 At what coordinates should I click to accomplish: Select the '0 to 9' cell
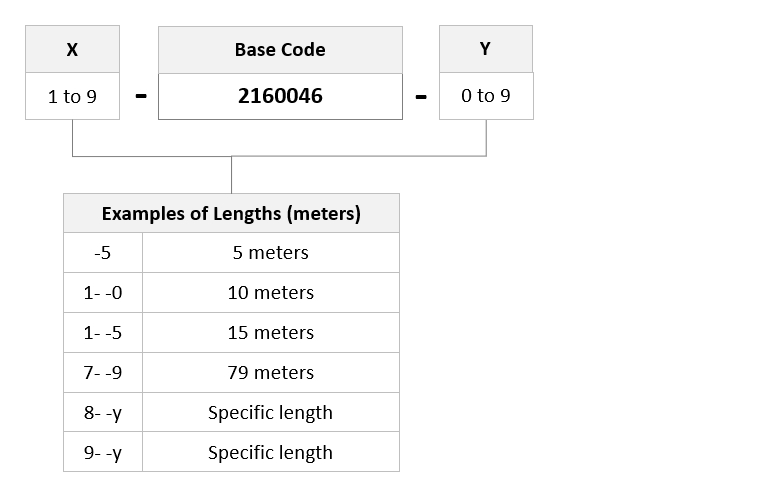(486, 96)
